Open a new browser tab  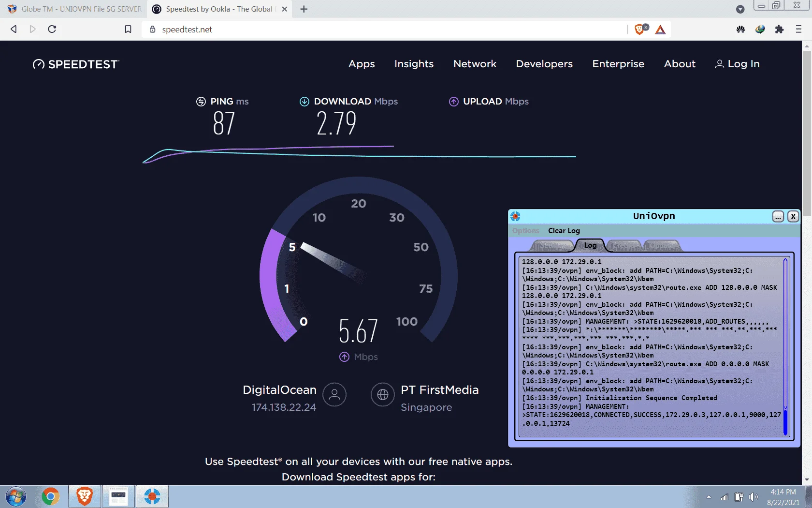[x=304, y=9]
